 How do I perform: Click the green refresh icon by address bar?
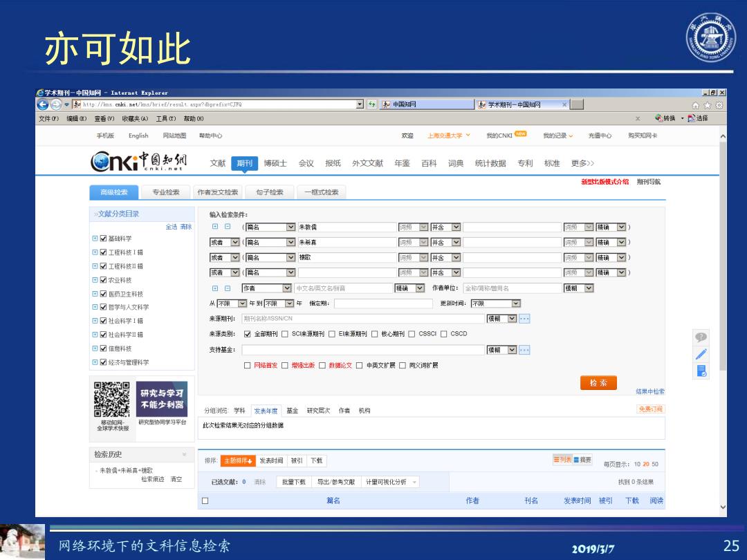(x=371, y=104)
